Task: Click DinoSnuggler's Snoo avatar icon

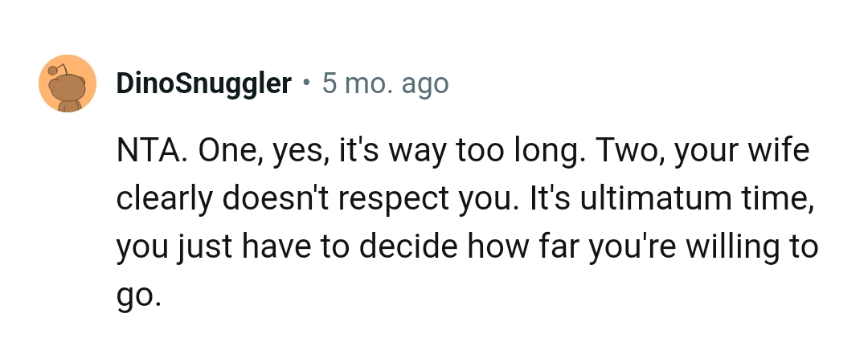Action: (68, 83)
